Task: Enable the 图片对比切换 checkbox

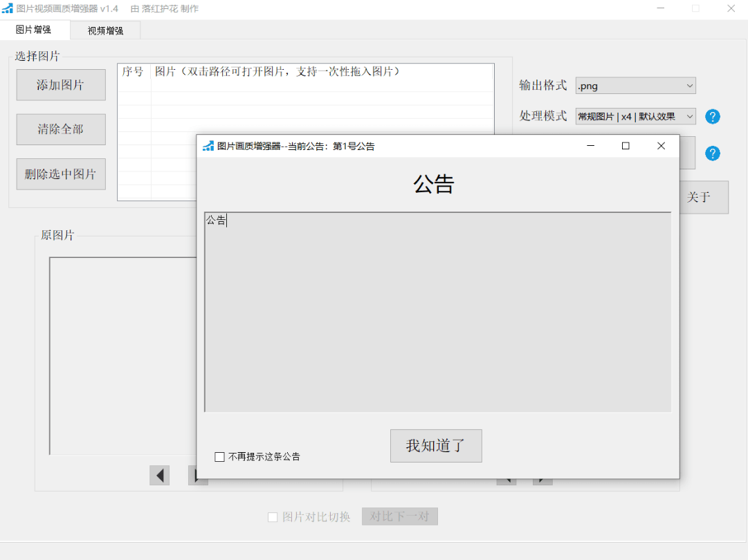Action: pyautogui.click(x=273, y=516)
